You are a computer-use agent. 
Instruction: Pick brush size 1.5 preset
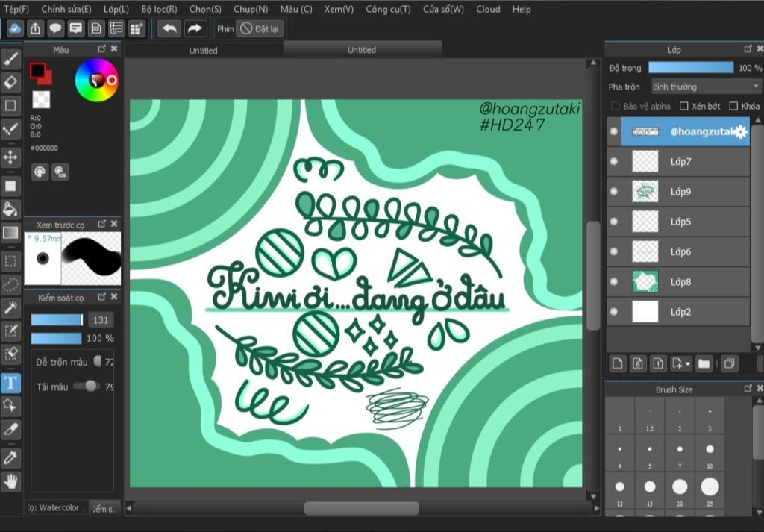tap(650, 416)
